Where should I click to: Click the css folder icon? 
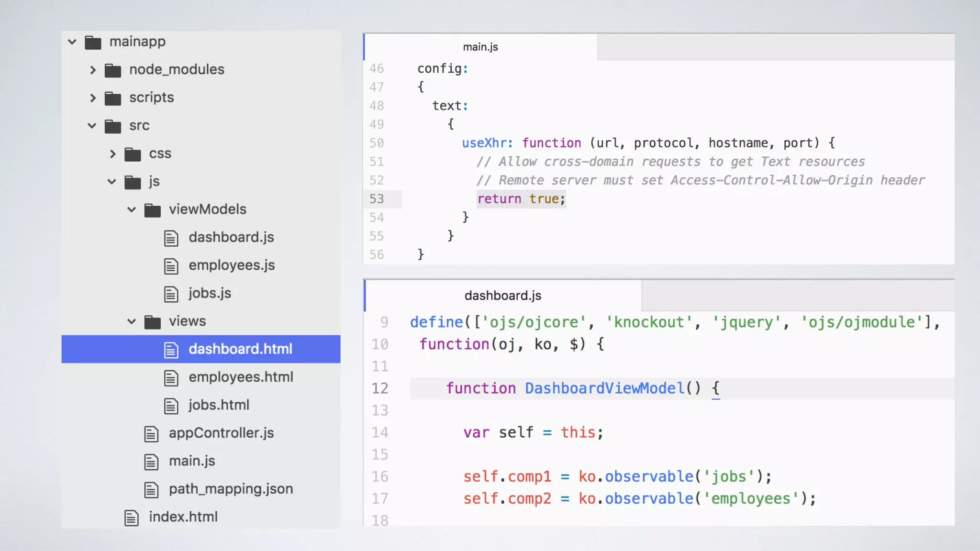coord(133,154)
